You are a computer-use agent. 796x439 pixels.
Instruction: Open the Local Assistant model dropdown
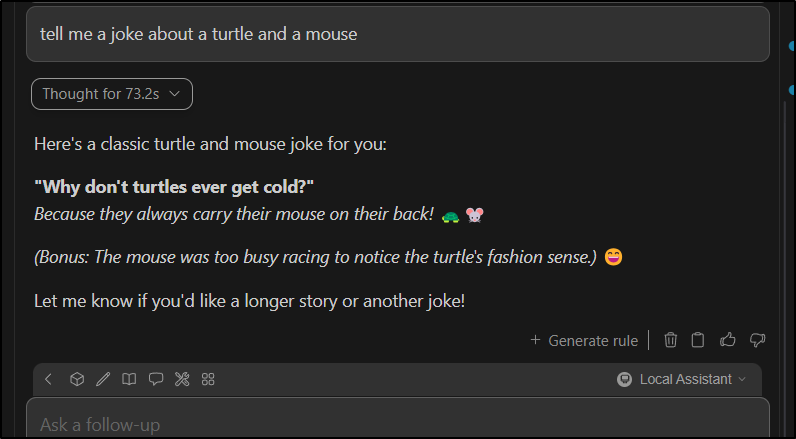[x=682, y=379]
